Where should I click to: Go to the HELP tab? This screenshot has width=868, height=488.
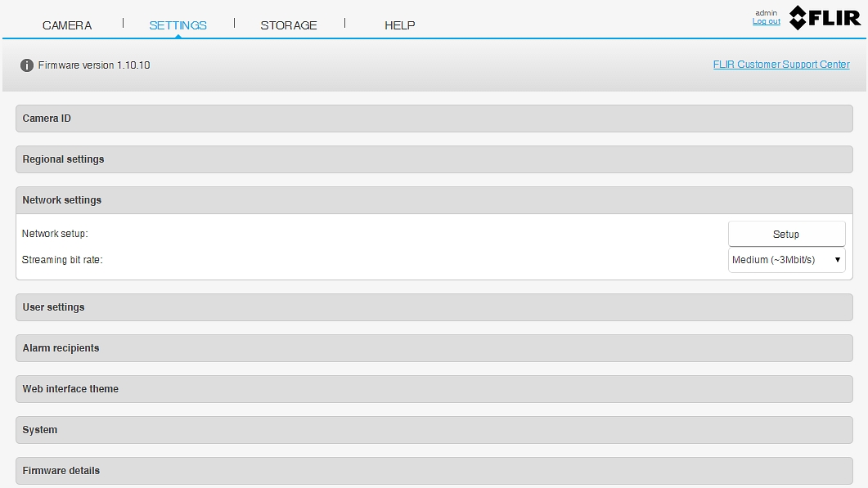click(399, 25)
